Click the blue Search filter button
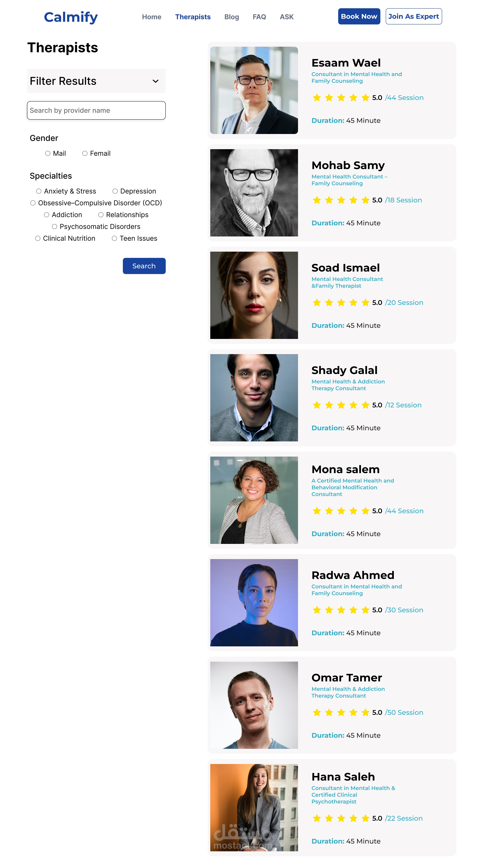The height and width of the screenshot is (868, 486). pos(144,266)
